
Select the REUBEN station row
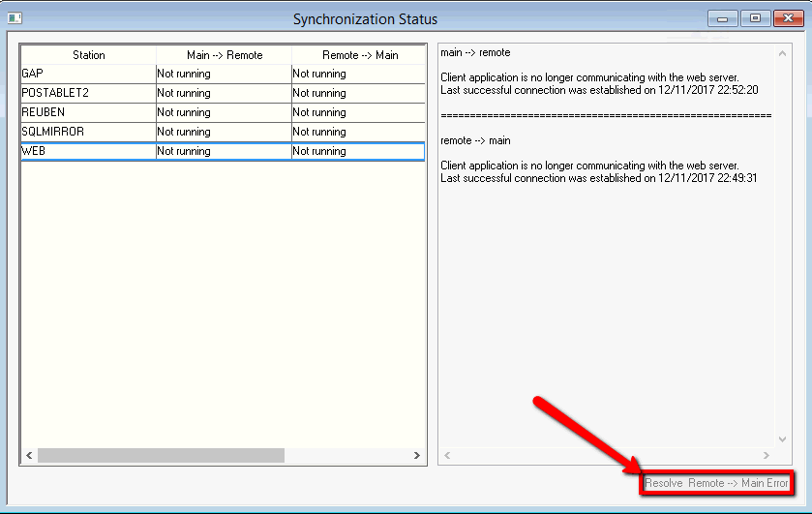point(87,112)
